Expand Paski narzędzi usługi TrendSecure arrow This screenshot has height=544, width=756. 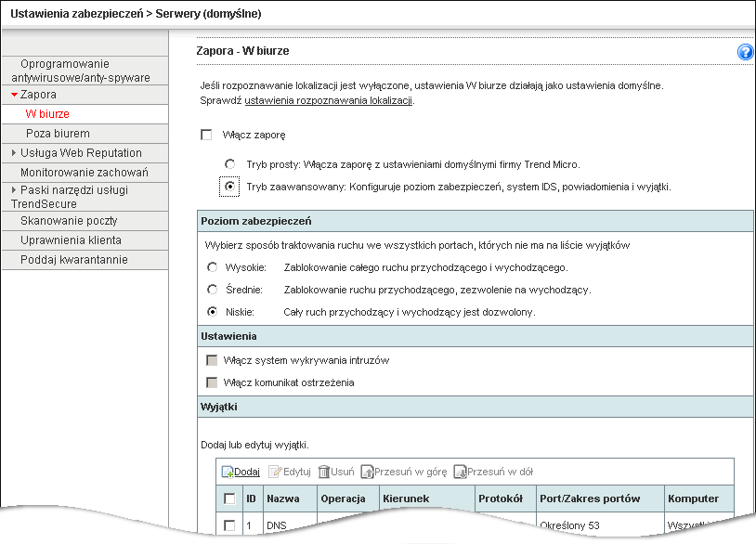click(14, 190)
